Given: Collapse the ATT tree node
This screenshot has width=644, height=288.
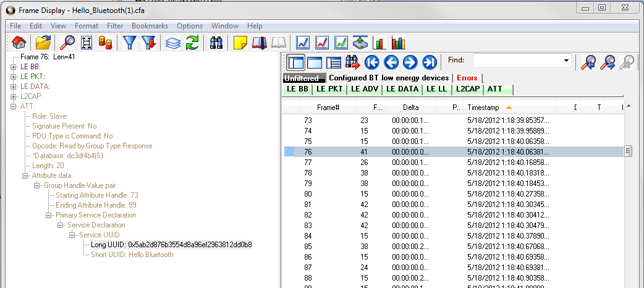Looking at the screenshot, I should (x=13, y=106).
